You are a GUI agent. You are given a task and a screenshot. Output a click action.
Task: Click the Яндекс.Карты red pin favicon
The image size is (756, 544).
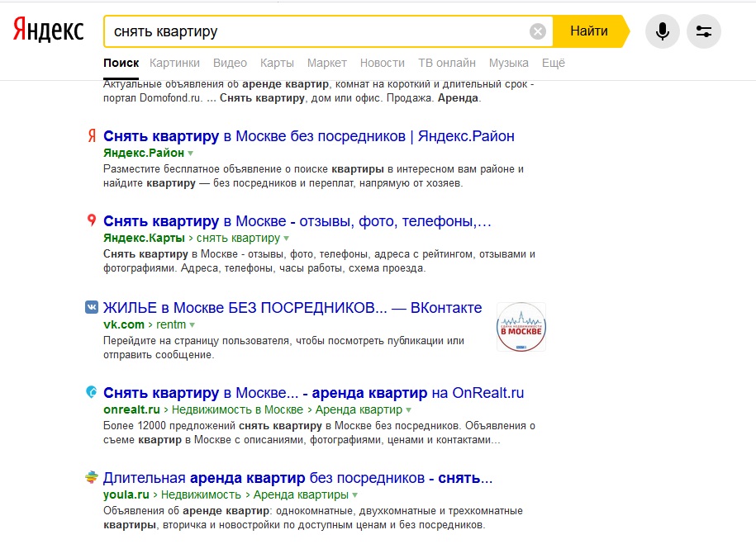(92, 220)
